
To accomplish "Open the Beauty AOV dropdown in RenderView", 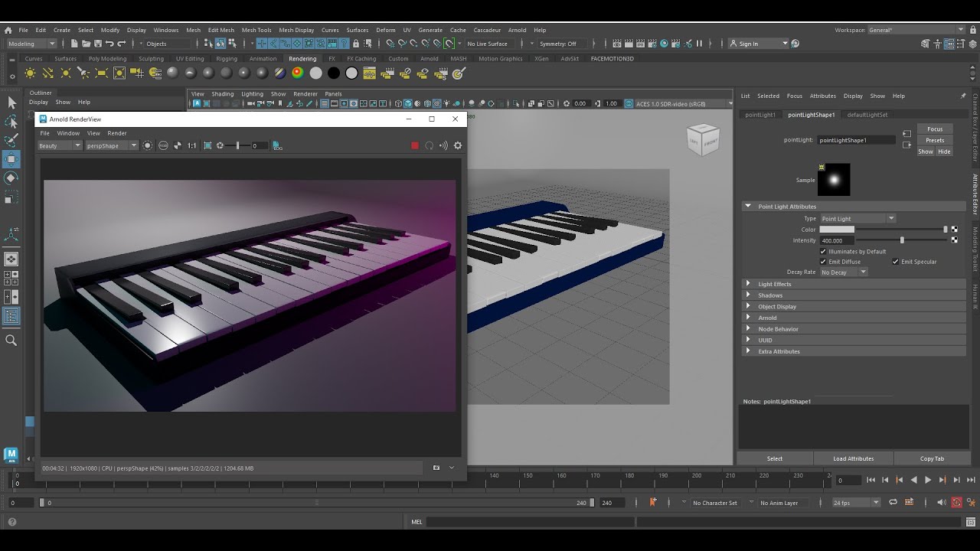I will point(60,145).
